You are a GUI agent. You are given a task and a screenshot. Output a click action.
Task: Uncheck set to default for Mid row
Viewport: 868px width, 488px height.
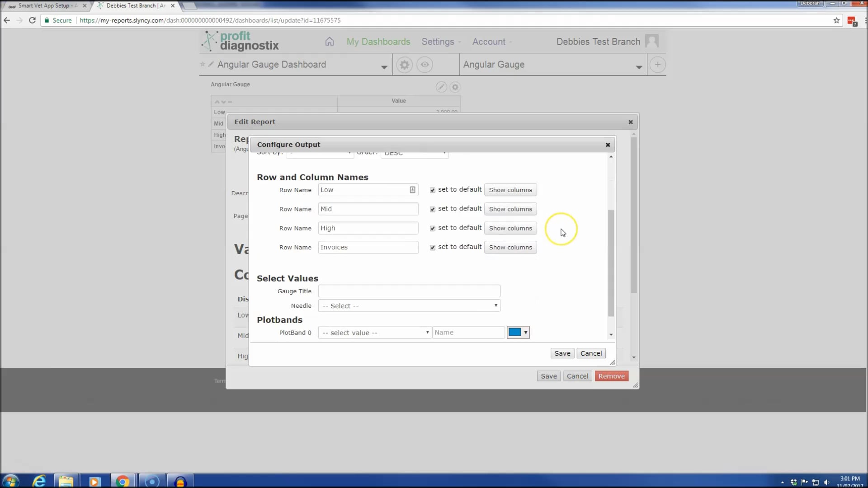point(432,209)
